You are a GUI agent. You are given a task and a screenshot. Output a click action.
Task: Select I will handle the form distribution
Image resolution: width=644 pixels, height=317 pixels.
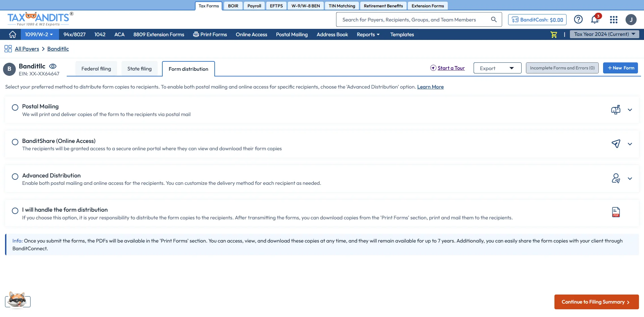(x=15, y=211)
